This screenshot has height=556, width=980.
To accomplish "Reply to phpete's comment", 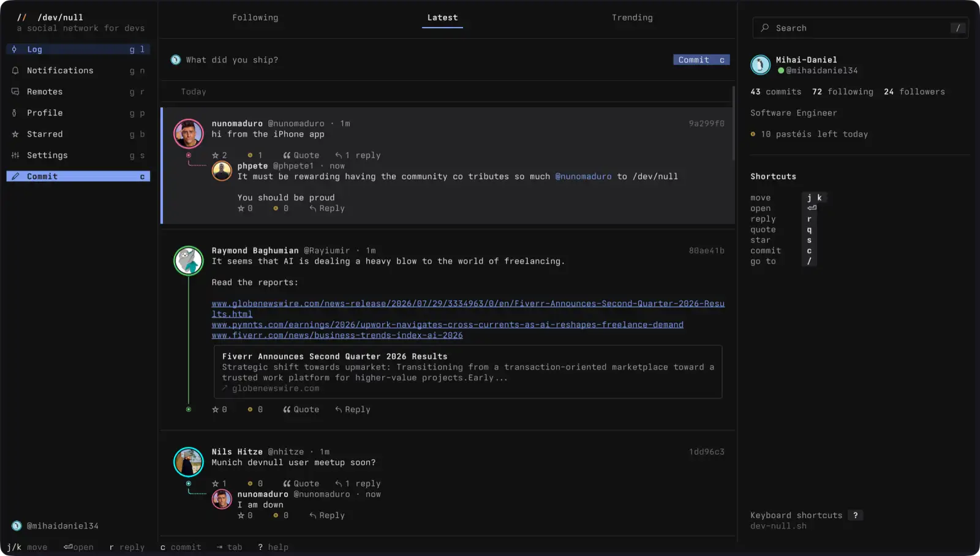I will (x=326, y=208).
